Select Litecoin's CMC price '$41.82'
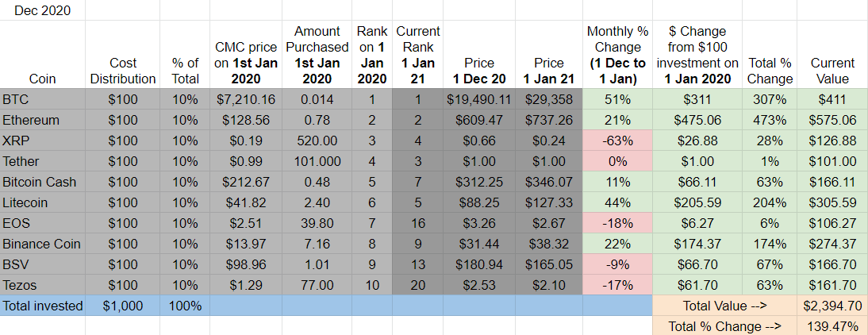Screen dimensions: 868x335 click(246, 202)
